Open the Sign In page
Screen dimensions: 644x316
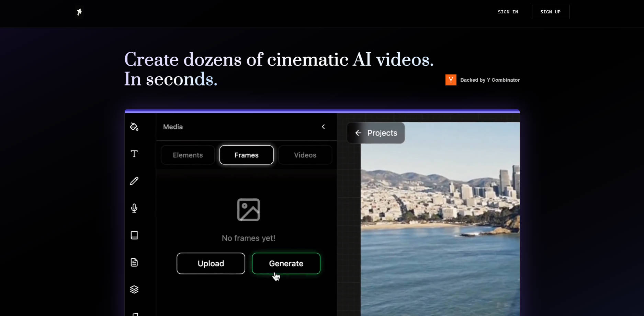508,12
